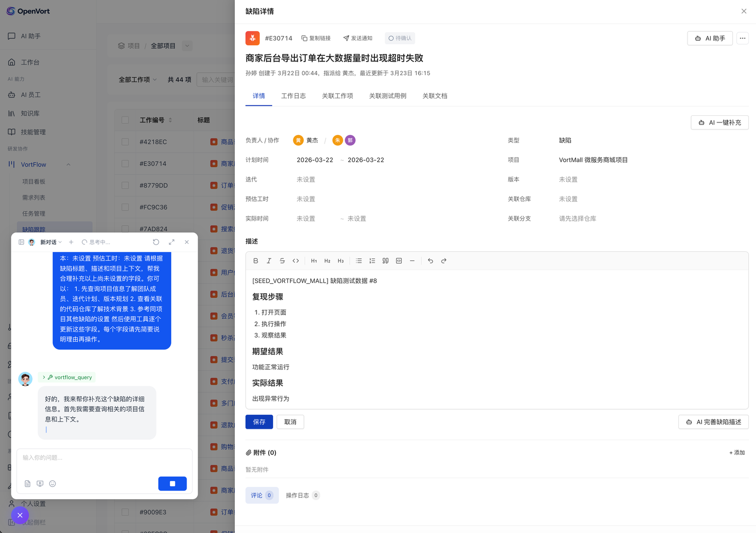
Task: Toggle the select-all checkbox in the table header
Action: tap(125, 120)
